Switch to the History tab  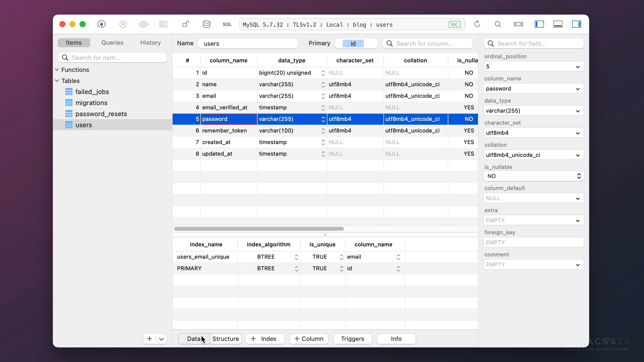(150, 43)
